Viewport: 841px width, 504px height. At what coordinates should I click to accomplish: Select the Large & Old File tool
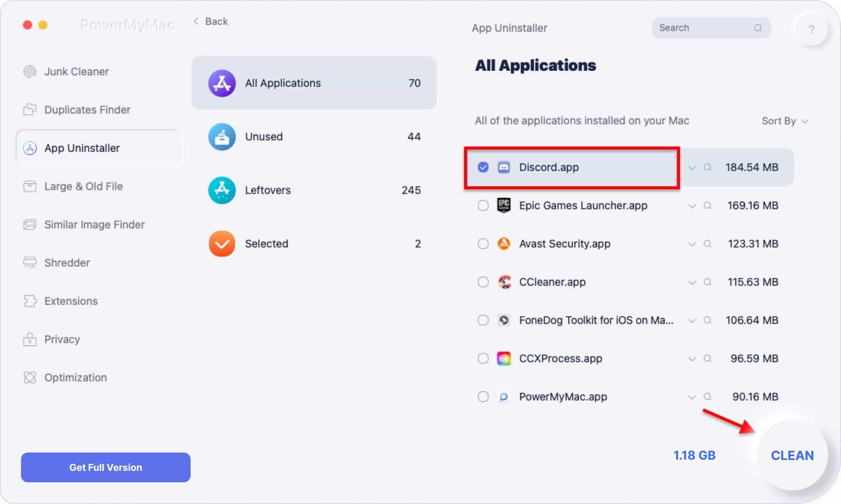coord(84,186)
